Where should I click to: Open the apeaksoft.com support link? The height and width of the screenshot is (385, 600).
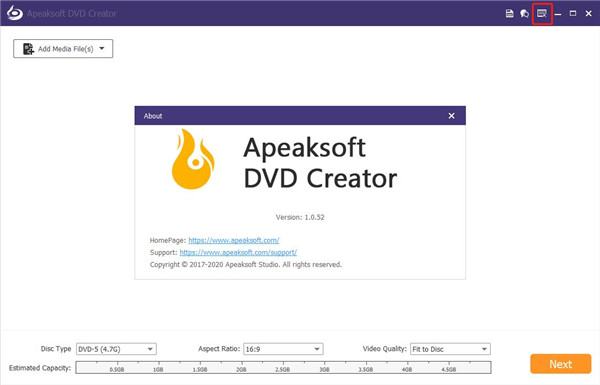tap(238, 253)
